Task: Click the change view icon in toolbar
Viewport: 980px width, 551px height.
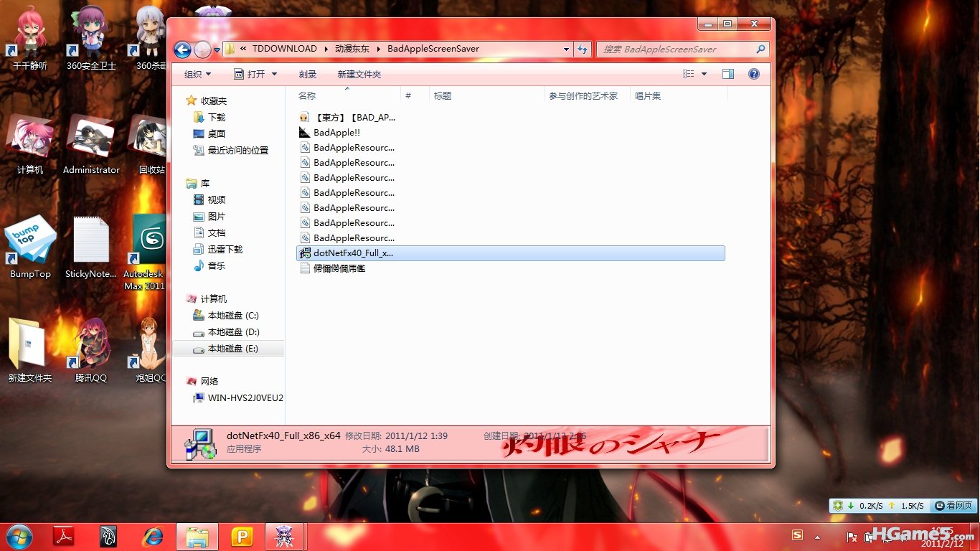Action: point(689,74)
